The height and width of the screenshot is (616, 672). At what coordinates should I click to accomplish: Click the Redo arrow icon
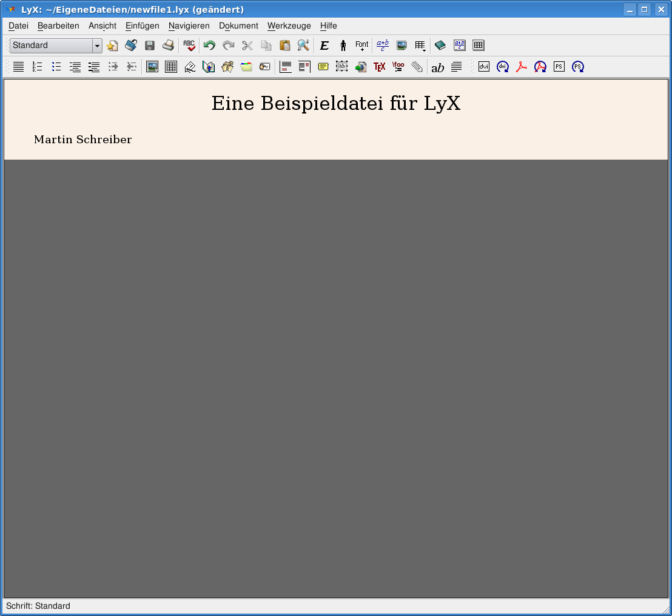(229, 46)
